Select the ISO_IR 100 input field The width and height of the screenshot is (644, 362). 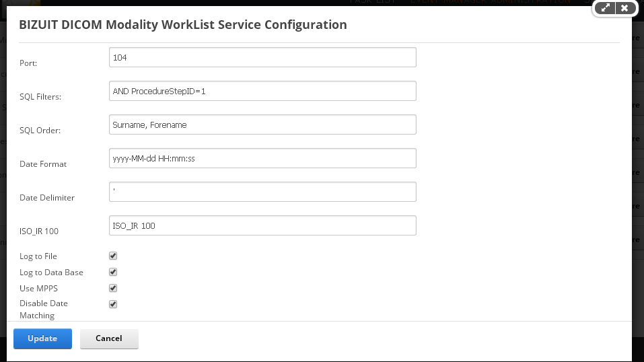[x=262, y=225]
